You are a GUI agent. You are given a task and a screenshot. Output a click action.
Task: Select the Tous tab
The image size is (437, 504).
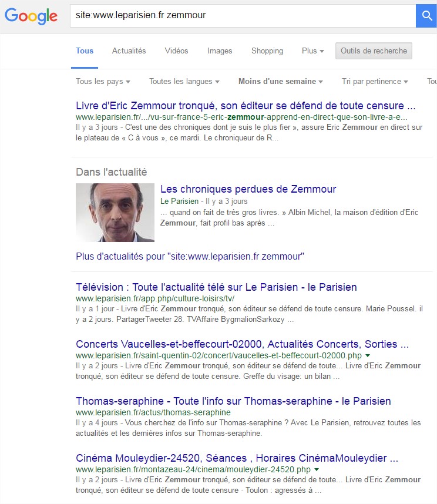click(x=85, y=51)
